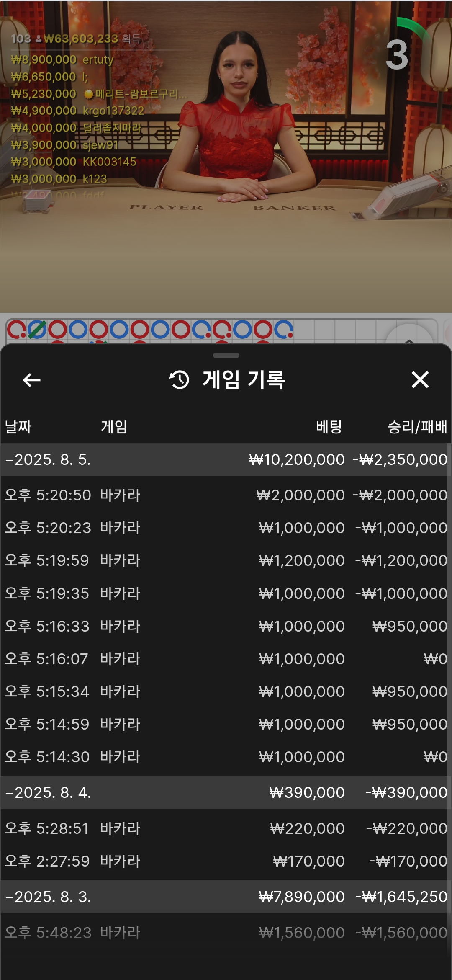Image resolution: width=452 pixels, height=980 pixels.
Task: Click the green slashed tie bead in roadmap
Action: tap(37, 330)
